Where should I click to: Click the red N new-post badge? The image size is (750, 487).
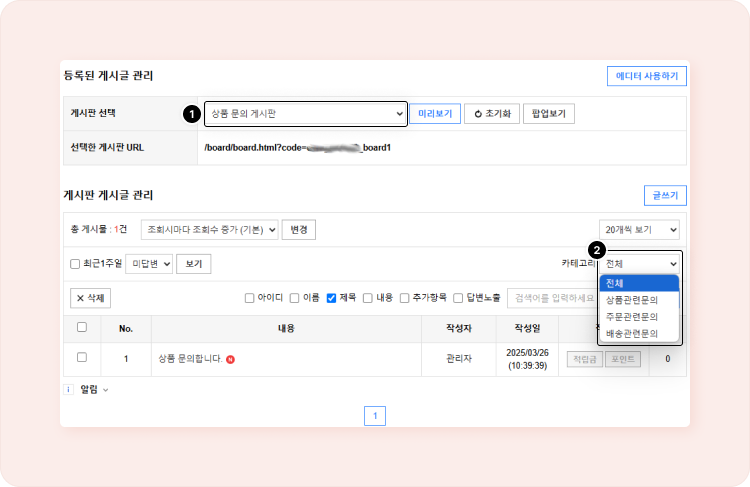pyautogui.click(x=230, y=359)
